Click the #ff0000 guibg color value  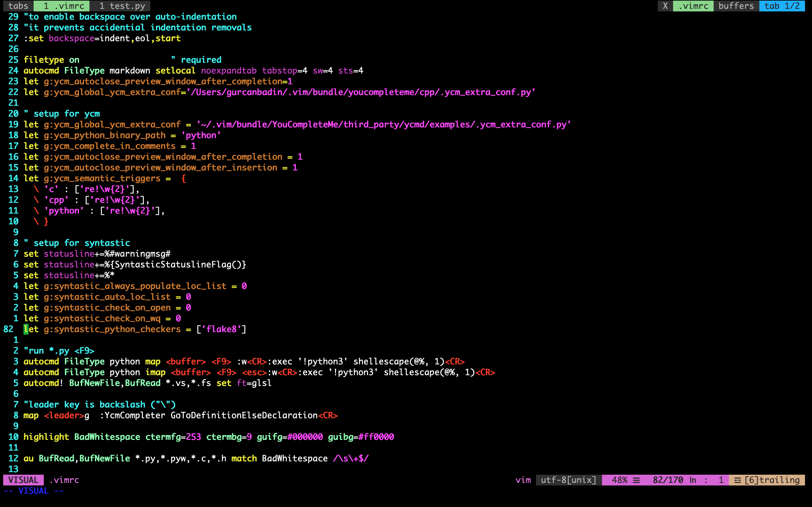[376, 437]
